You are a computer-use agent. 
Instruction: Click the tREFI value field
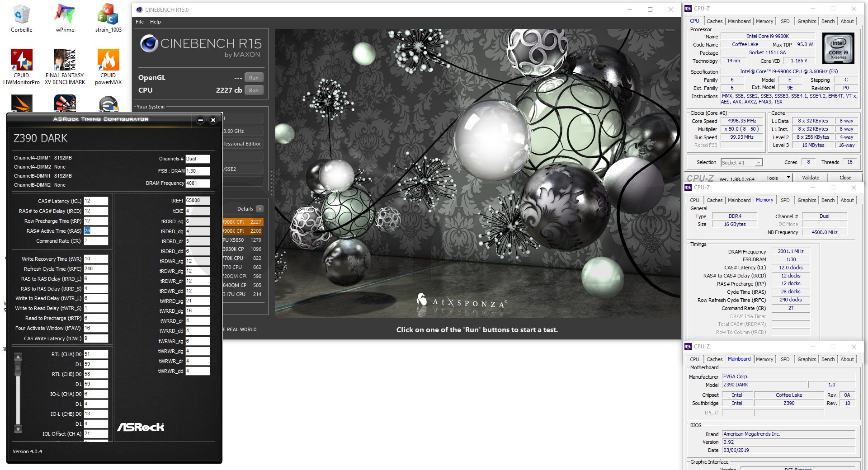click(x=198, y=200)
